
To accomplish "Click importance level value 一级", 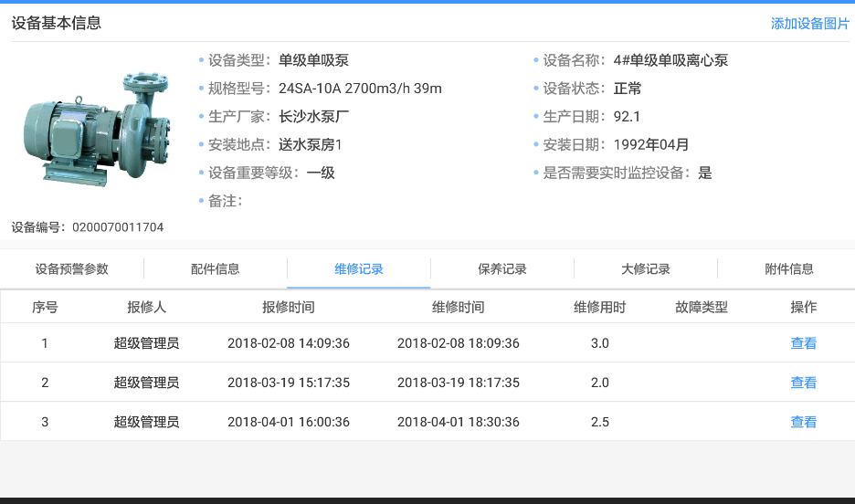I will [321, 173].
